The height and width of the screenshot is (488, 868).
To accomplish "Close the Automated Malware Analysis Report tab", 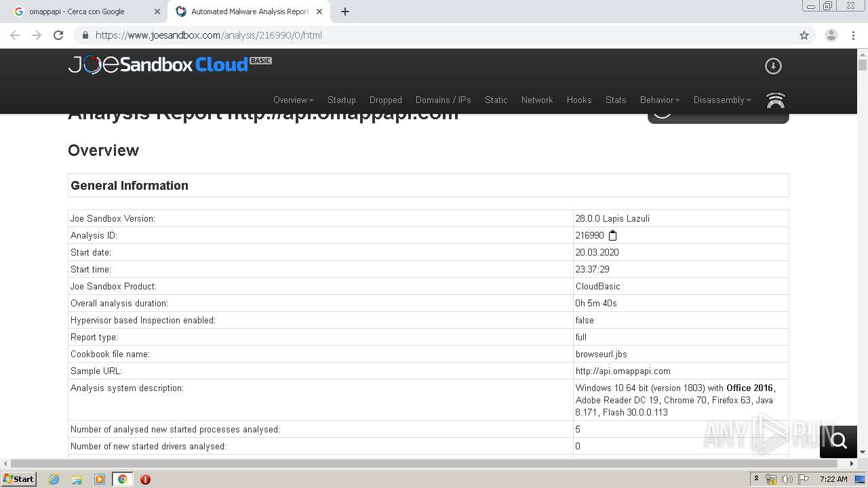I will (x=319, y=12).
